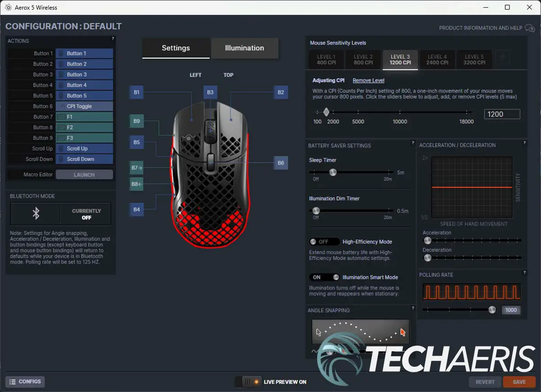Open Button 2 action assignment
The height and width of the screenshot is (392, 541).
coord(84,64)
